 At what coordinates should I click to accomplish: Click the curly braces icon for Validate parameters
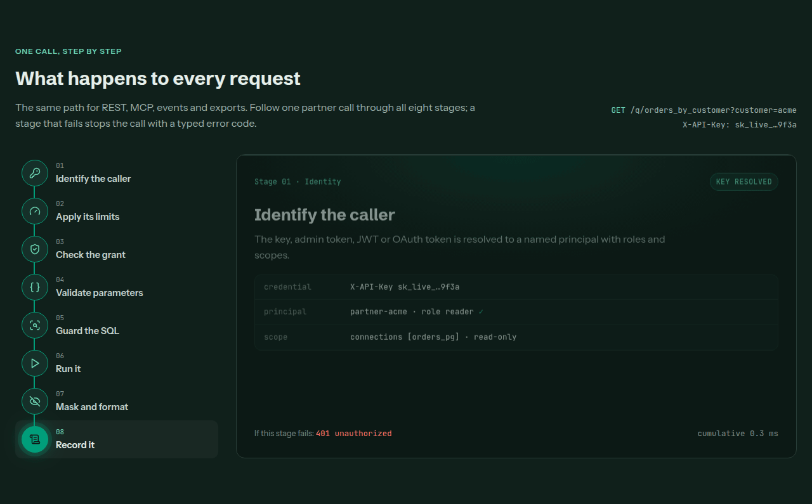point(35,287)
